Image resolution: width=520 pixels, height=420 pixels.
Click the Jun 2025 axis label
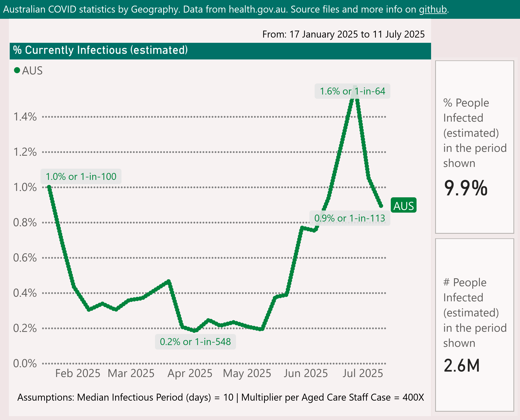(306, 373)
